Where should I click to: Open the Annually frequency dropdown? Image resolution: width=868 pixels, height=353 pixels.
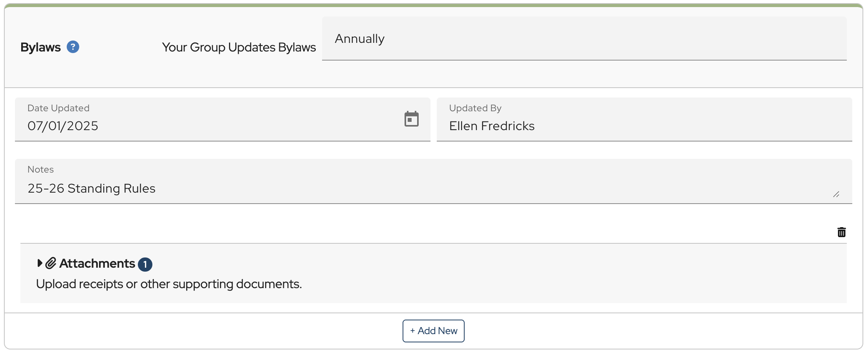click(x=584, y=39)
